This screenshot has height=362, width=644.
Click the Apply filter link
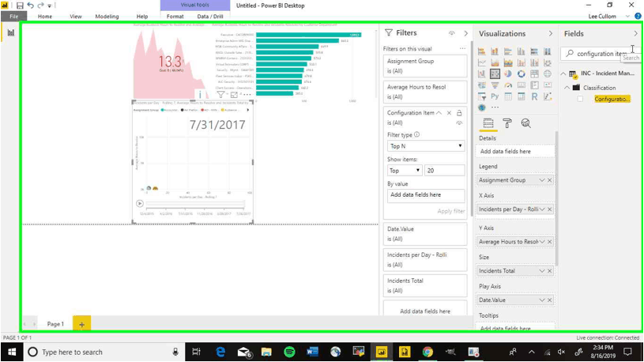click(x=450, y=211)
